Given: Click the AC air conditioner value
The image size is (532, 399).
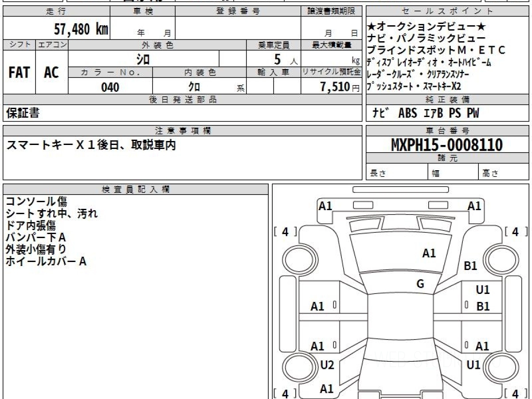Looking at the screenshot, I should tap(51, 72).
